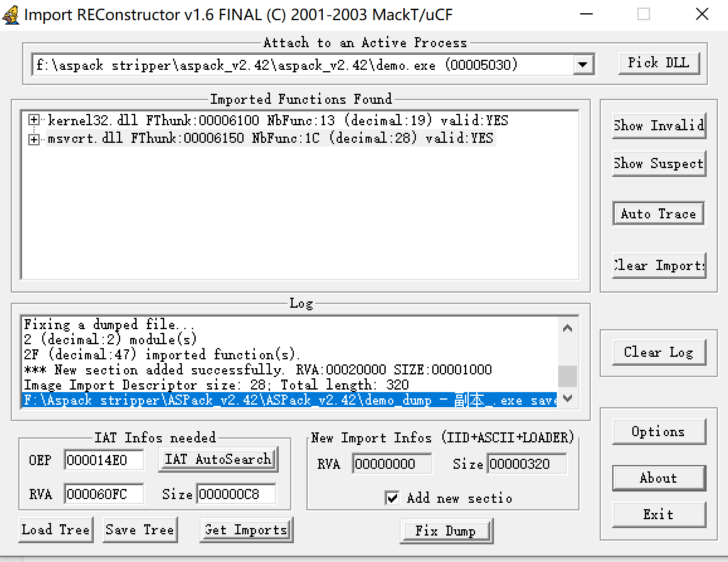Click the Pick DLL button
The height and width of the screenshot is (562, 728).
658,63
